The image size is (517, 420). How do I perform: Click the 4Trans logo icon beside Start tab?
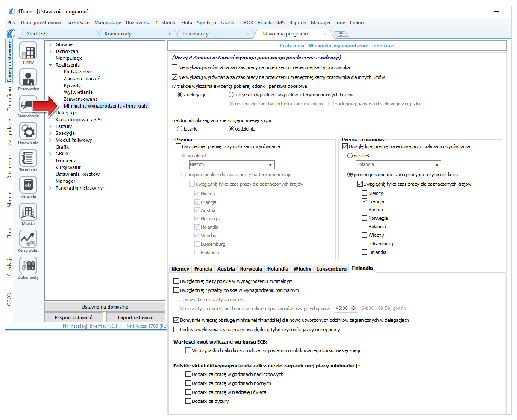[12, 33]
